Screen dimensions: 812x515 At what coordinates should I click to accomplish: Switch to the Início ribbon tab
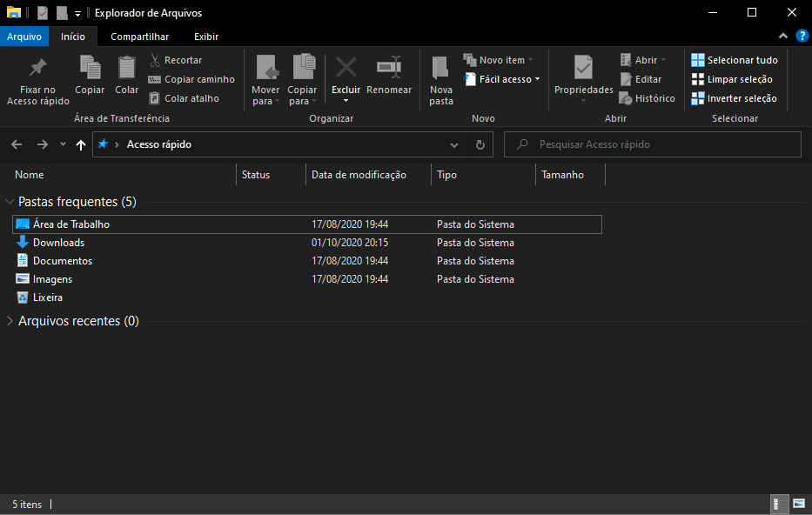[73, 37]
